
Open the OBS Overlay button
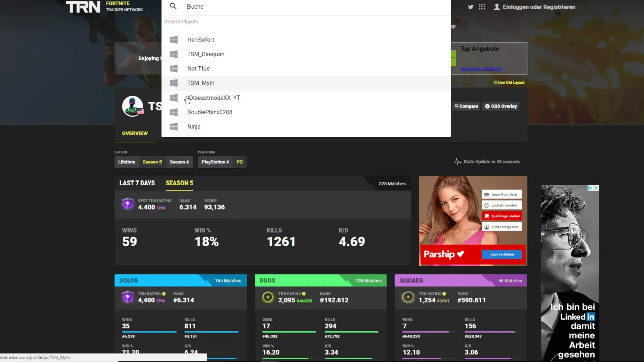tap(501, 106)
